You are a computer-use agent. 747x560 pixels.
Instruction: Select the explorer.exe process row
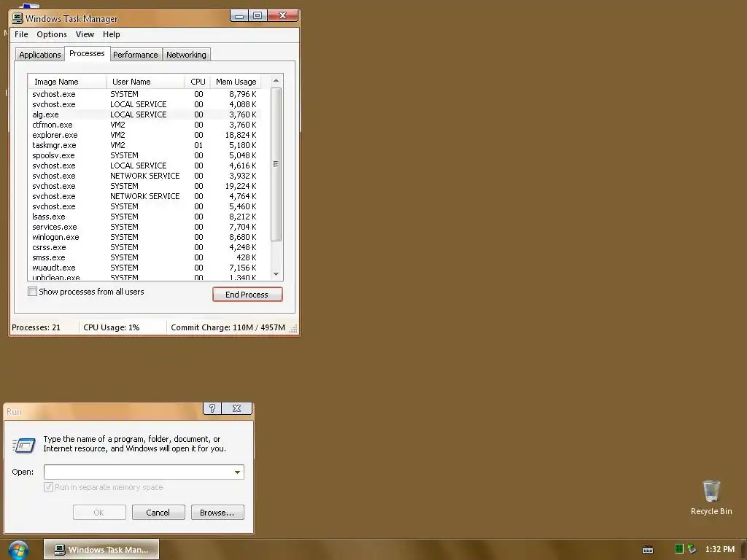coord(144,135)
